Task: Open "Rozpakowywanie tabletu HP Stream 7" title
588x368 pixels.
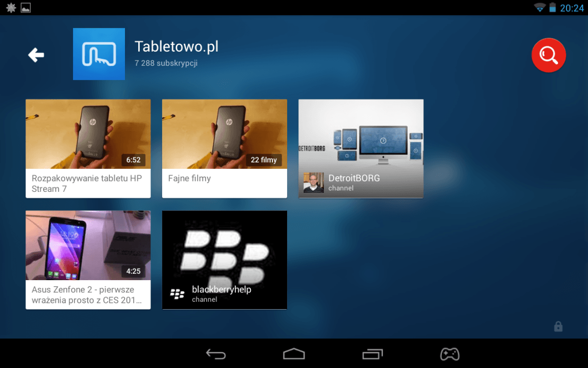Action: (x=87, y=184)
